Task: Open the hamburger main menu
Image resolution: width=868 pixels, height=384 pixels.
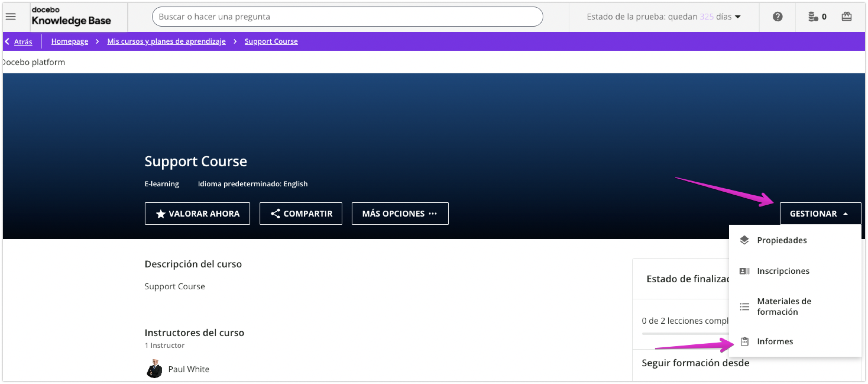Action: pyautogui.click(x=11, y=17)
